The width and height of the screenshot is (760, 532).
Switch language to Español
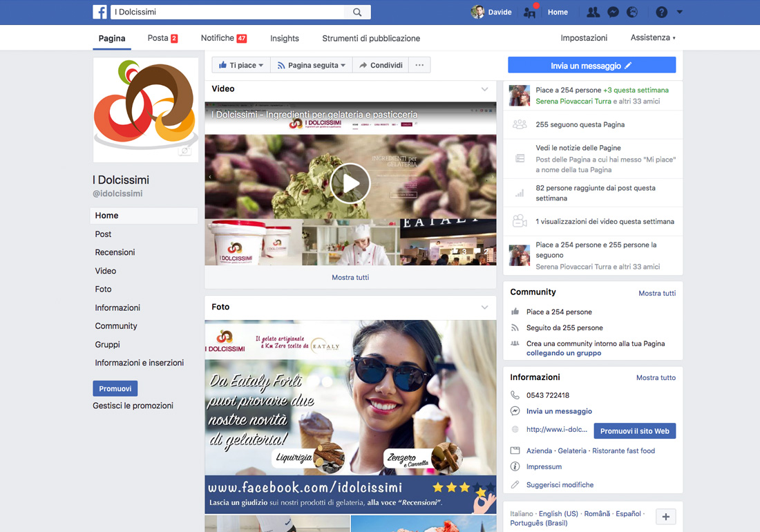tap(628, 513)
